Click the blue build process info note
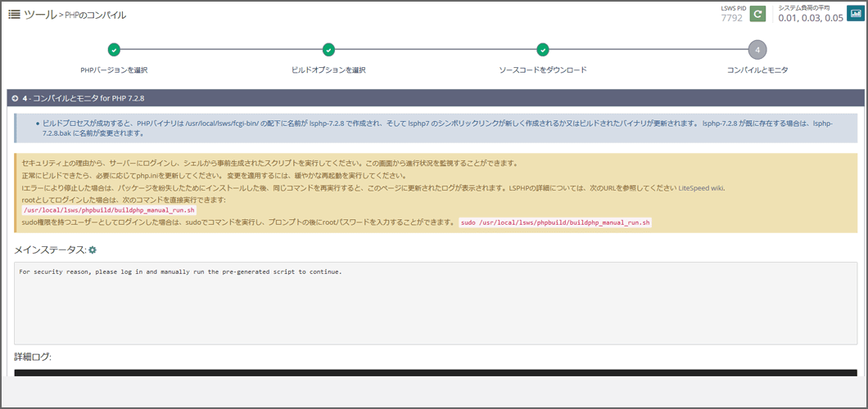 [x=436, y=128]
